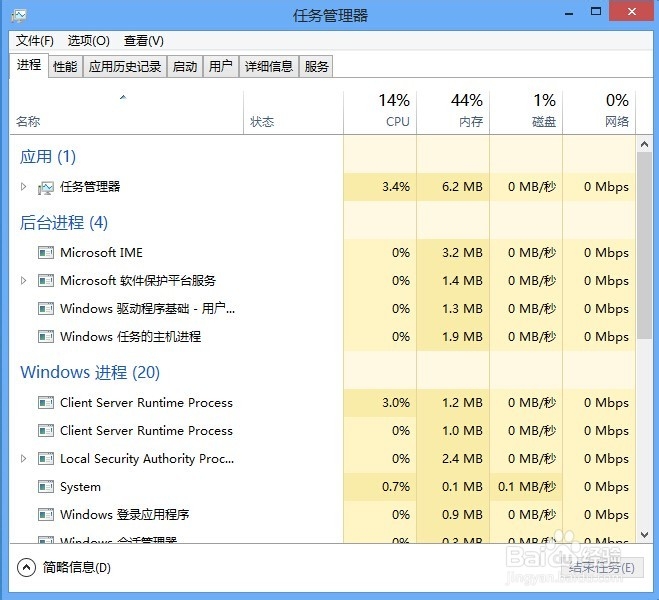Click the 1.0 MB Client Server Runtime Process icon

(x=46, y=431)
